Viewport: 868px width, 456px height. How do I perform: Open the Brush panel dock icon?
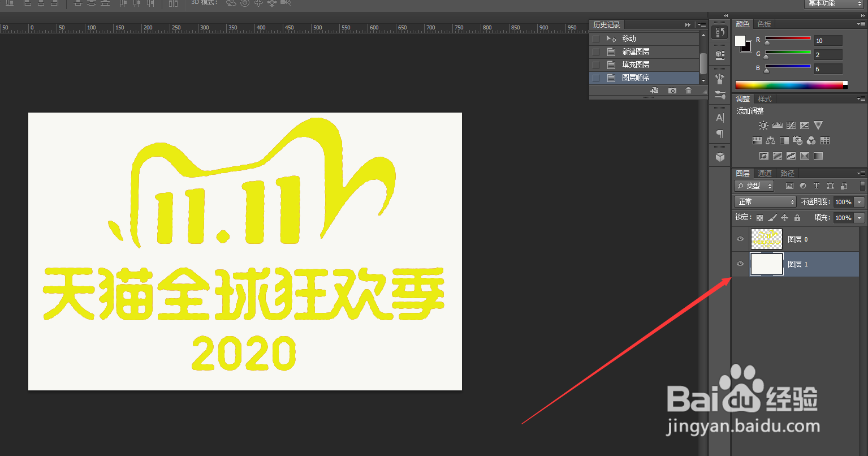720,79
